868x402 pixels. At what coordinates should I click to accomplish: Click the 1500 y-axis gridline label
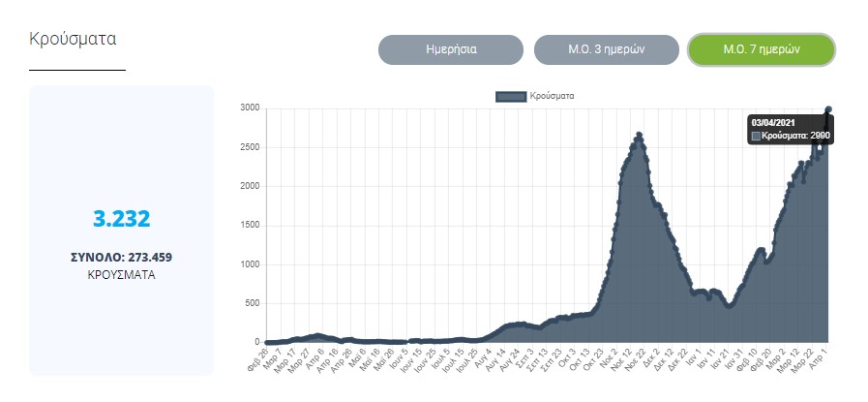250,226
